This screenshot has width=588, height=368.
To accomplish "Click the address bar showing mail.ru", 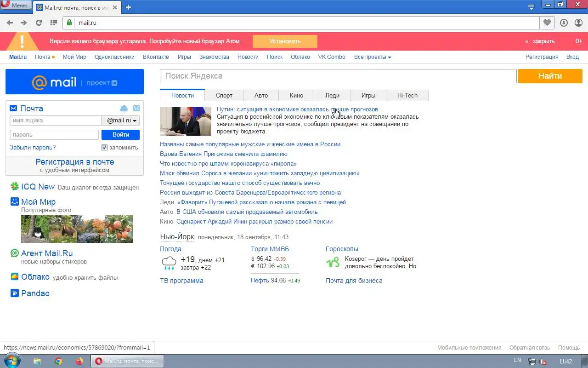I will [x=301, y=23].
